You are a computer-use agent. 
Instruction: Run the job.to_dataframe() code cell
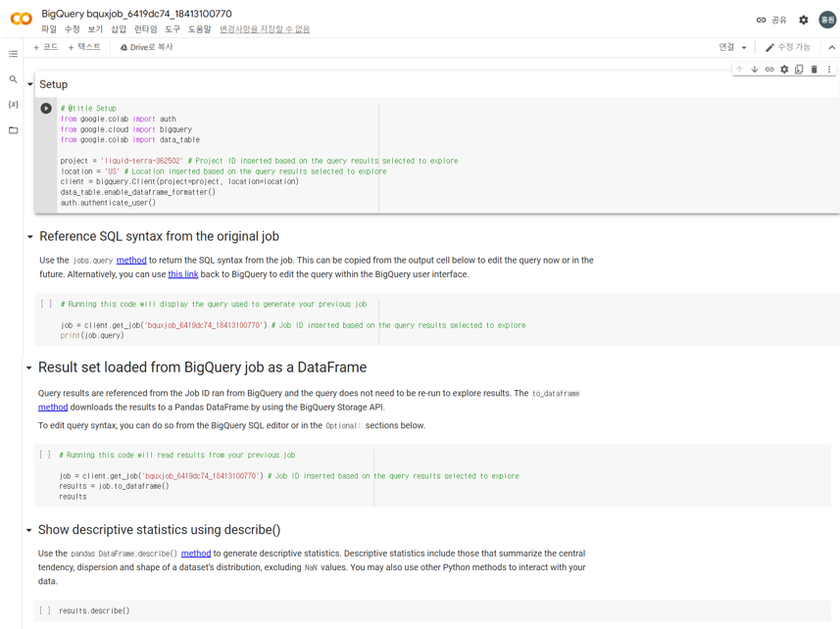click(x=45, y=455)
